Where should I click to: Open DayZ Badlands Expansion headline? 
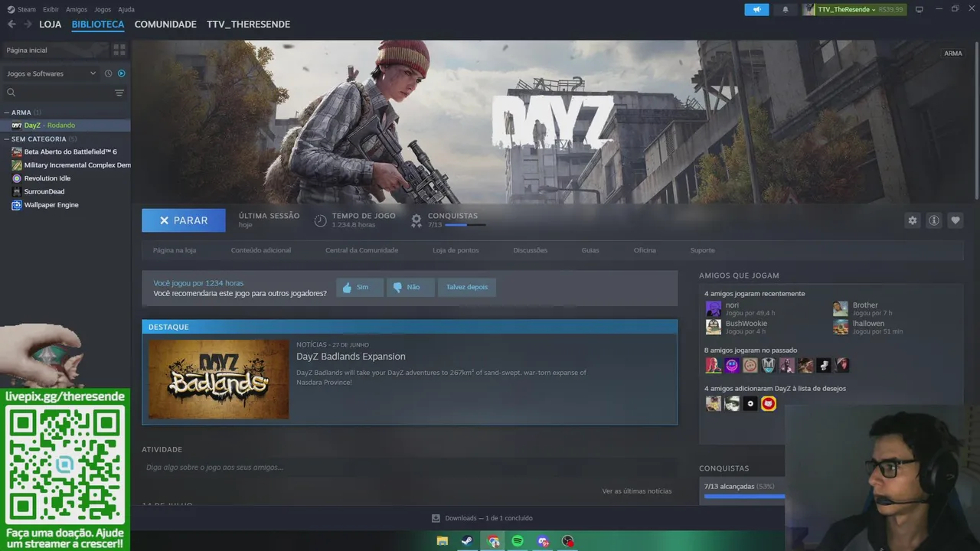click(351, 357)
